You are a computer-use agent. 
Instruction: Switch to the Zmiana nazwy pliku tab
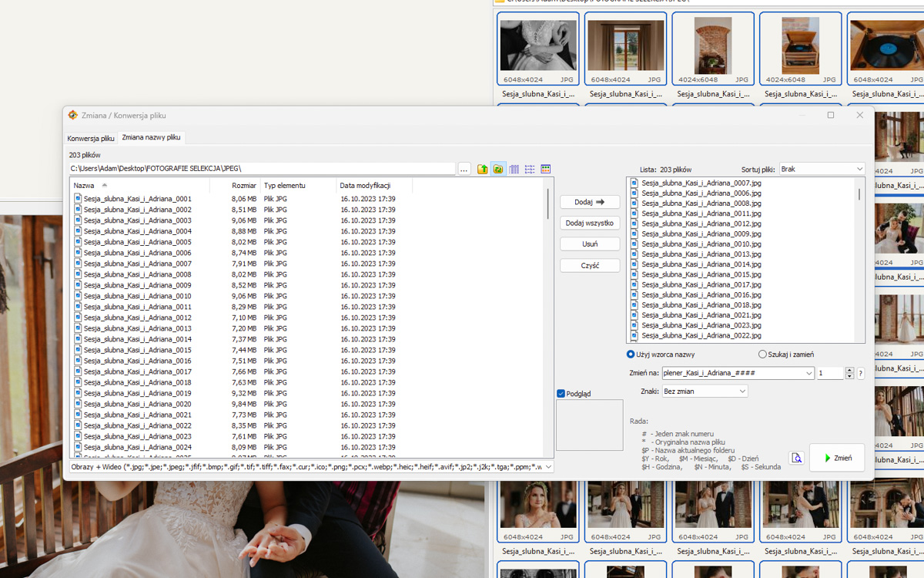(151, 137)
